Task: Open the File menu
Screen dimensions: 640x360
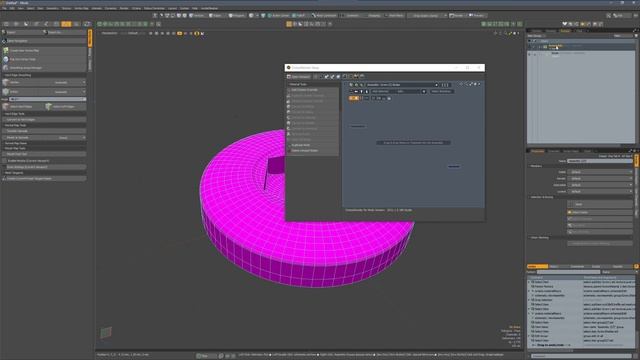Action: (4, 8)
